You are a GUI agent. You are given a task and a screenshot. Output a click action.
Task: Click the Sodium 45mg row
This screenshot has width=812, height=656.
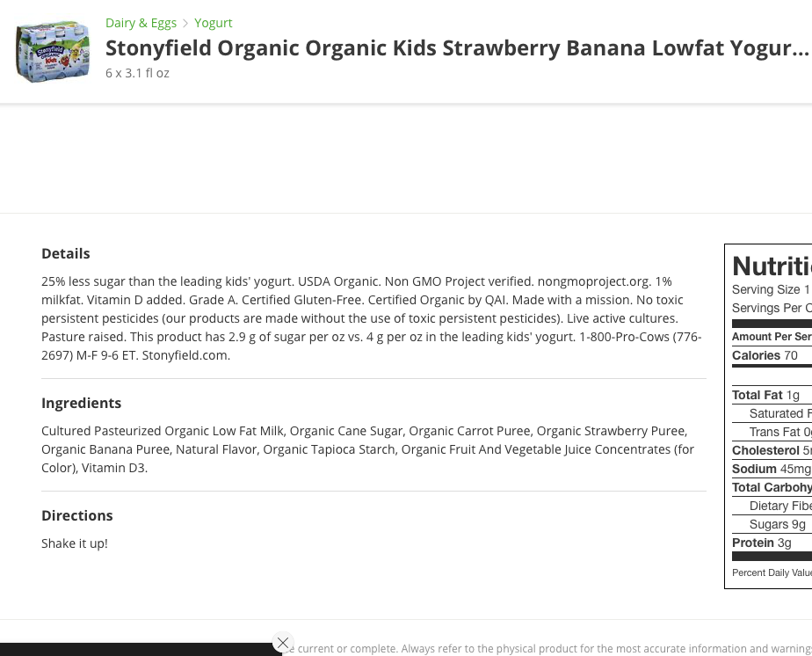(x=772, y=469)
